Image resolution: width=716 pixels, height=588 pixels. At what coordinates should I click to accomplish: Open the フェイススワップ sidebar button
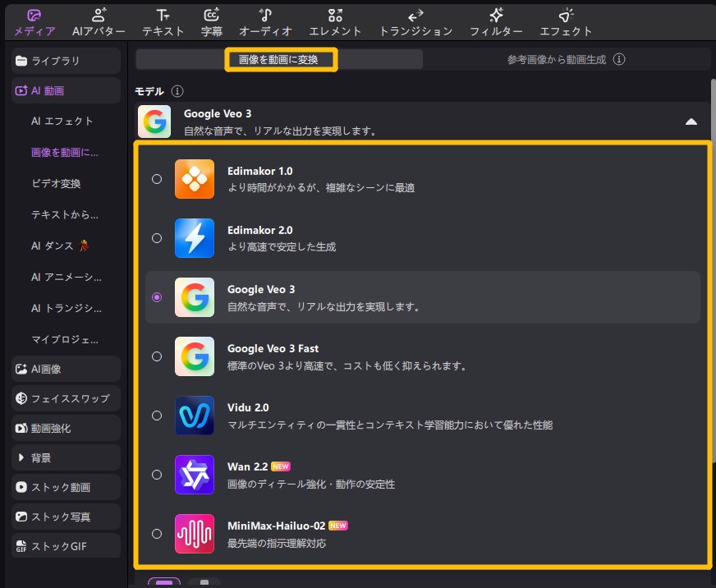coord(67,398)
